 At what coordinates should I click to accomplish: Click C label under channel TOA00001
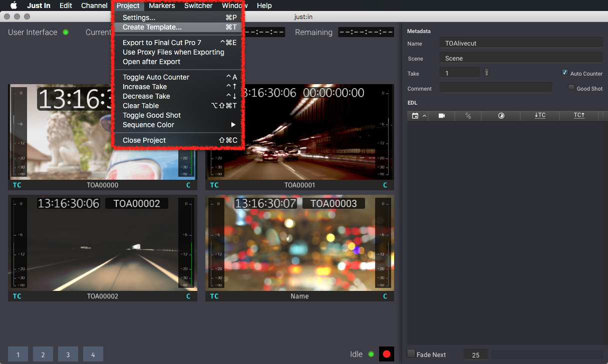385,185
